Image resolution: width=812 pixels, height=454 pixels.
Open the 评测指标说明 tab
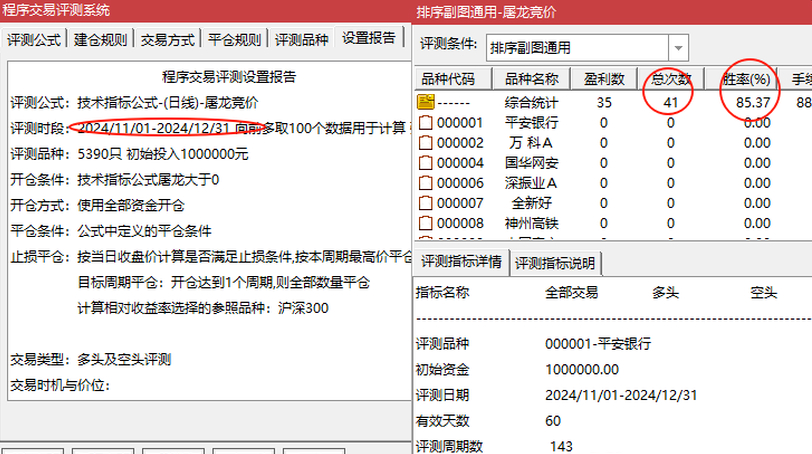click(555, 263)
